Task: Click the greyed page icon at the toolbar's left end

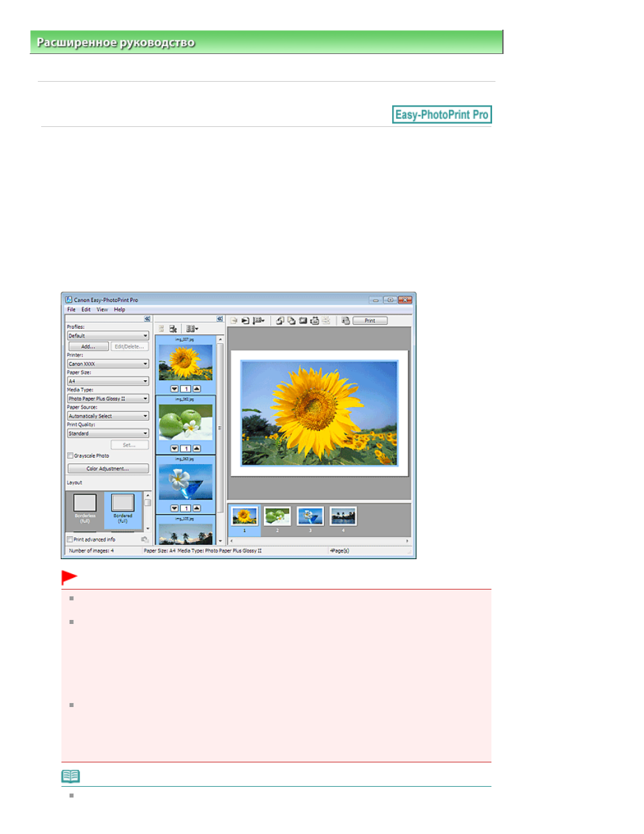Action: (234, 321)
